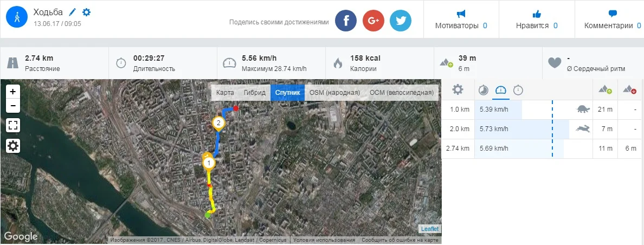Screen dimensions: 644x245
Task: Click the pencil edit icon beside Ходьба
Action: coord(73,12)
